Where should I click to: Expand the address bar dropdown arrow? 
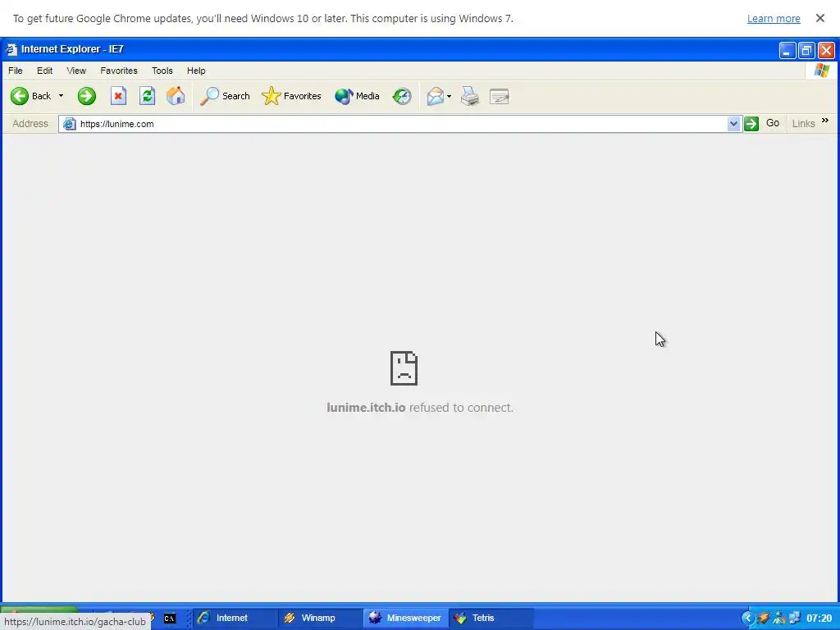733,124
